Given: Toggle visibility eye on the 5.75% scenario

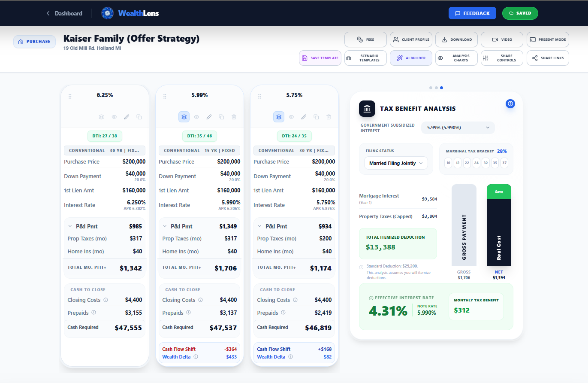Looking at the screenshot, I should click(291, 117).
